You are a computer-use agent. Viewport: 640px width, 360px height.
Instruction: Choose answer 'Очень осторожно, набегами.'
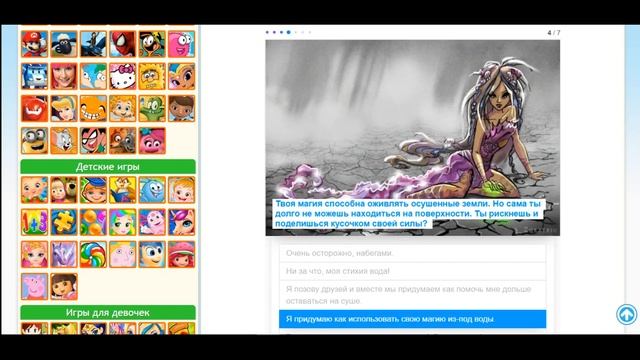click(413, 253)
